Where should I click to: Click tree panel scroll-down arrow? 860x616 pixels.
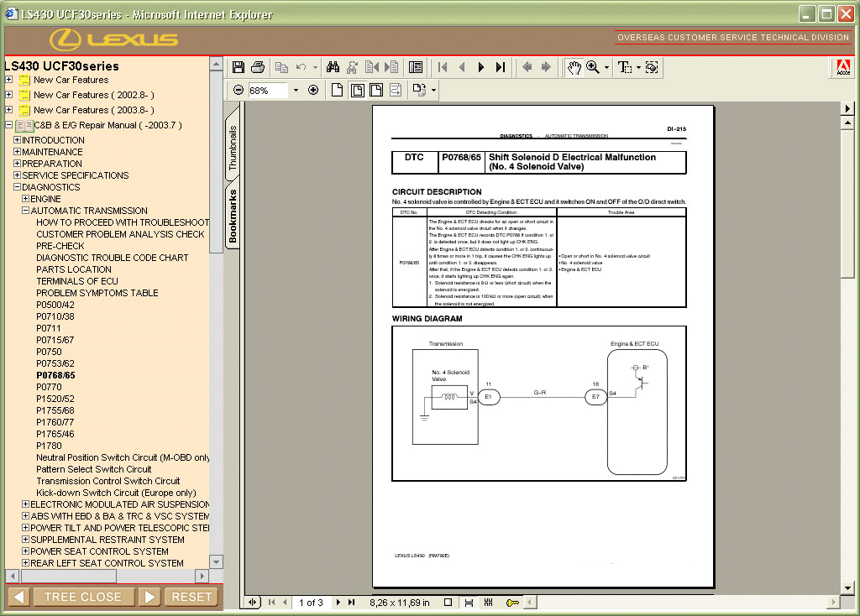(216, 562)
